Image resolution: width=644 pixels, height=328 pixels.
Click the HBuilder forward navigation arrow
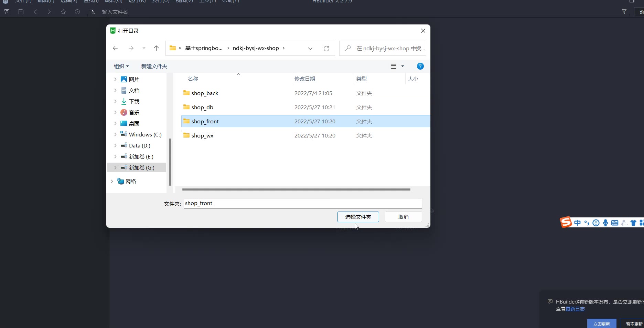pyautogui.click(x=49, y=12)
